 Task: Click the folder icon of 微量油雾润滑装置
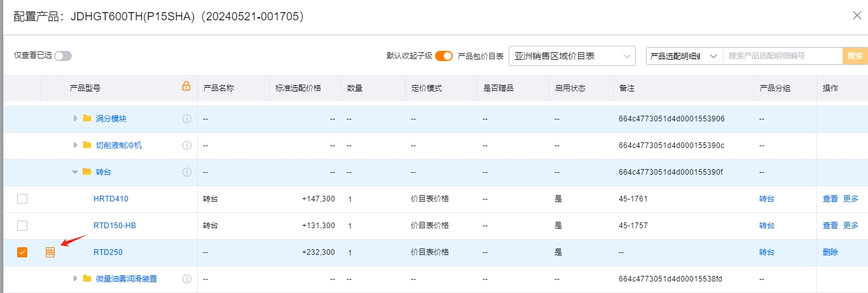87,279
